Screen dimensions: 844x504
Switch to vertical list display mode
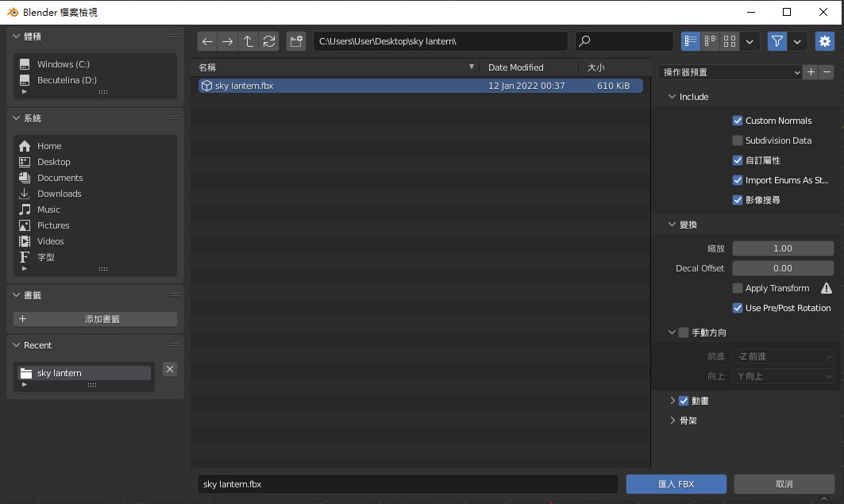pyautogui.click(x=690, y=41)
